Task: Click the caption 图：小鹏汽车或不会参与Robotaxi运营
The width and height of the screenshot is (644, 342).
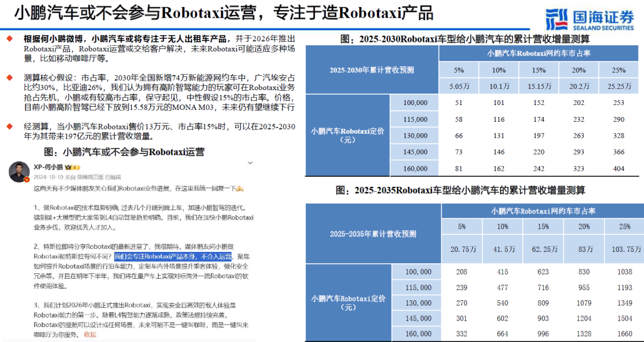Action: 124,153
